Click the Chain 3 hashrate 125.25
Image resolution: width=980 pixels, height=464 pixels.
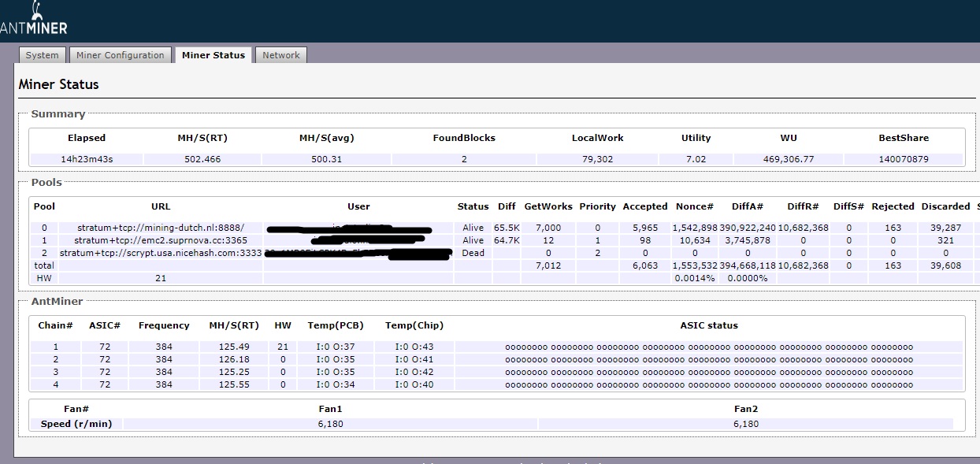click(x=235, y=372)
